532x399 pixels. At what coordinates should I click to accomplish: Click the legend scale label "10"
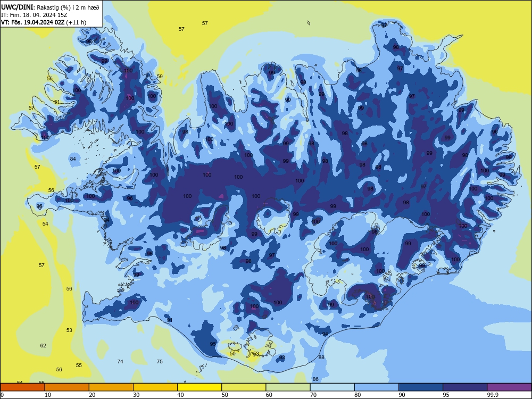(x=48, y=395)
